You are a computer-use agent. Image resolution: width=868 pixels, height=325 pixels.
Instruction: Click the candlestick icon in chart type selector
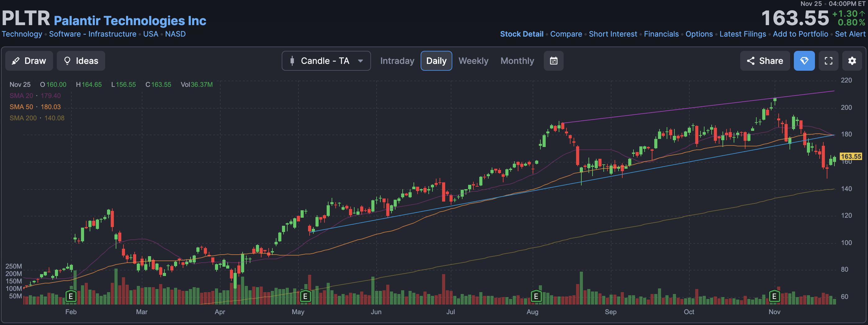click(292, 60)
